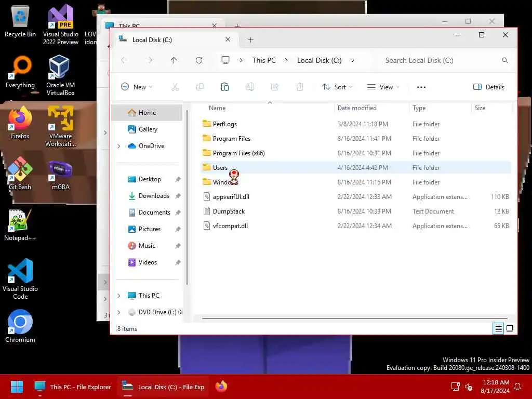
Task: Open the New dropdown menu
Action: pos(137,87)
